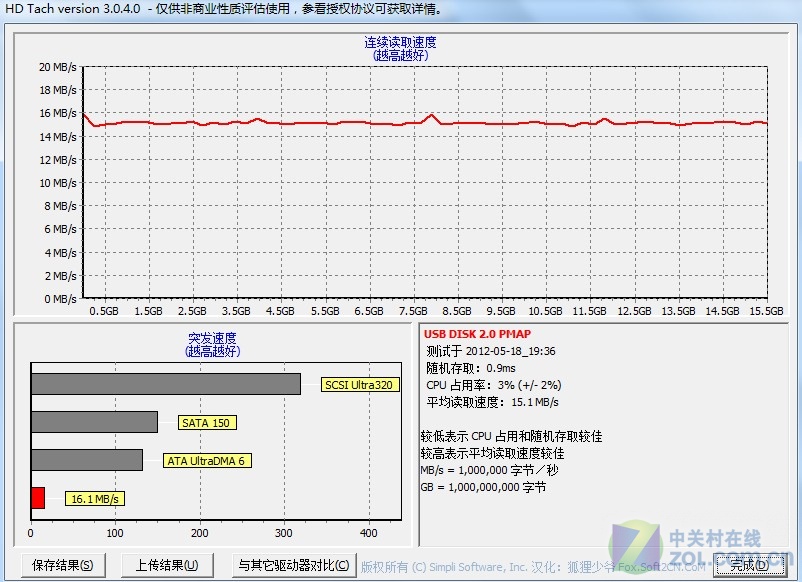Click the yellow SATA 150 label

pos(207,423)
